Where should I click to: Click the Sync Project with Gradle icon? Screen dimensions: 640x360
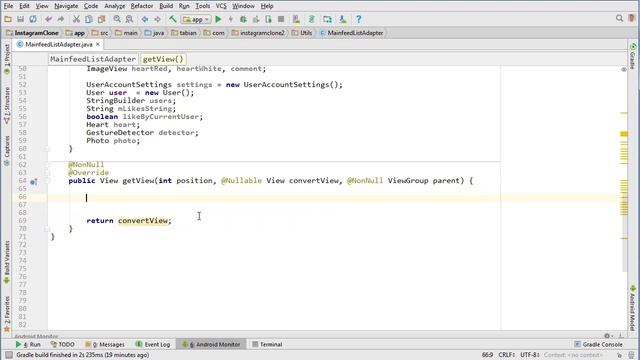click(x=312, y=19)
